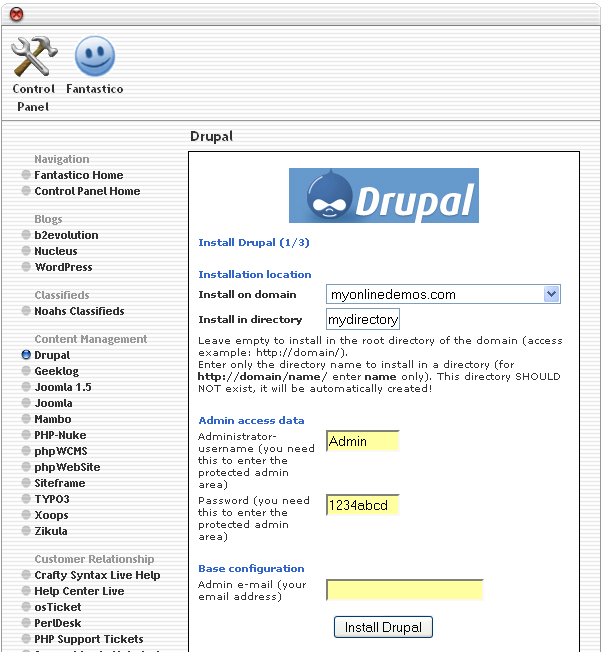Open PHP-Nuke link

pos(60,435)
